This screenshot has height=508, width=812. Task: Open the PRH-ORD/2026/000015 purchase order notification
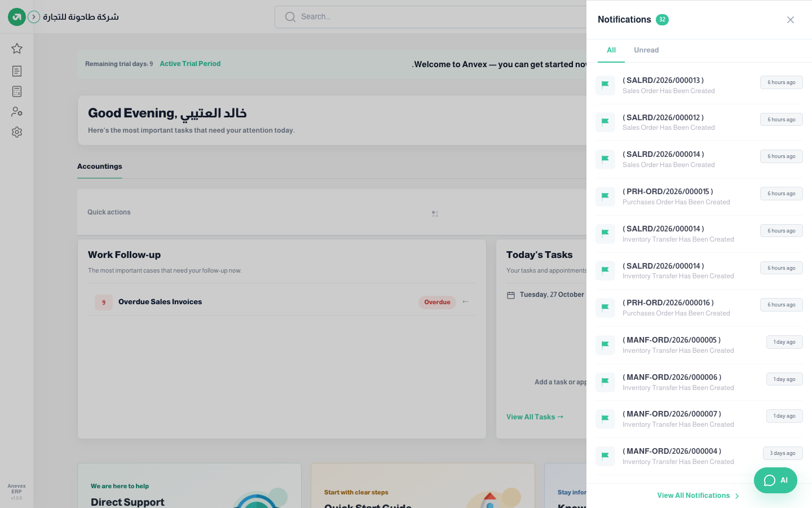tap(699, 196)
